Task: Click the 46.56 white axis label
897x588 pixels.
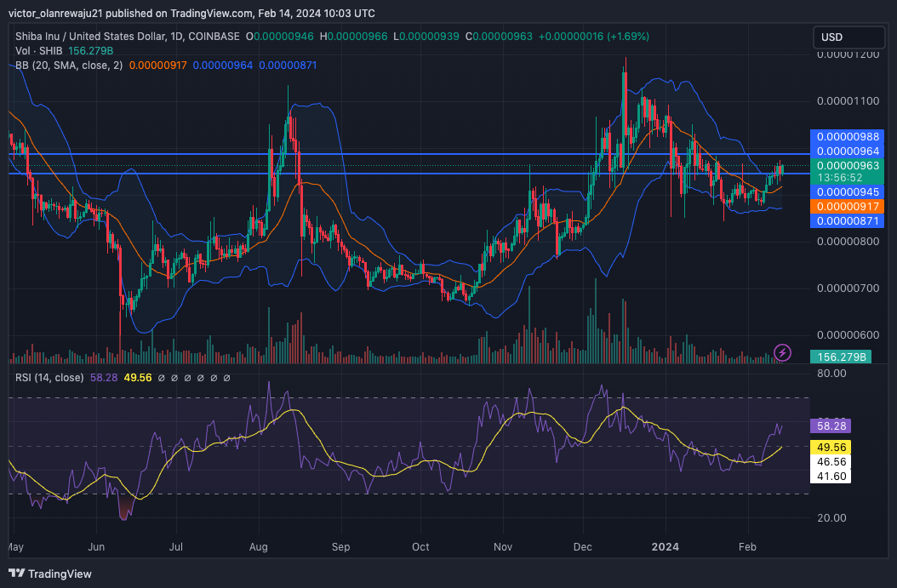Action: pos(831,461)
